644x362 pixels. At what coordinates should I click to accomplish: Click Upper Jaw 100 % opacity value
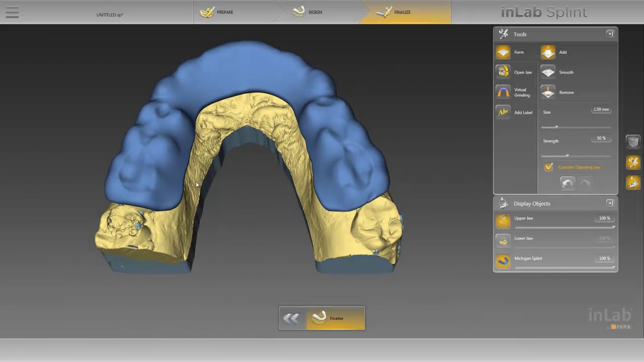[x=604, y=218]
